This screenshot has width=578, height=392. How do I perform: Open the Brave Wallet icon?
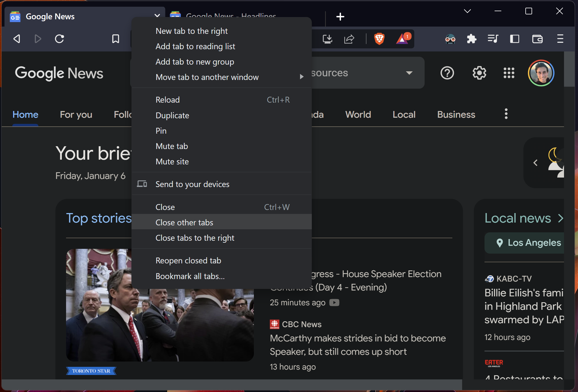point(537,39)
